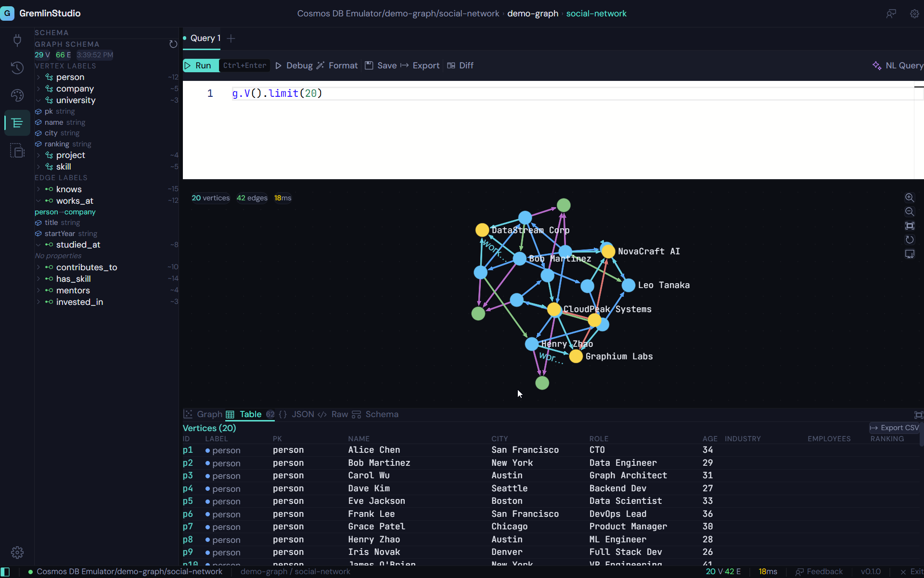This screenshot has width=924, height=578.
Task: Switch to the Raw results view
Action: [x=340, y=414]
